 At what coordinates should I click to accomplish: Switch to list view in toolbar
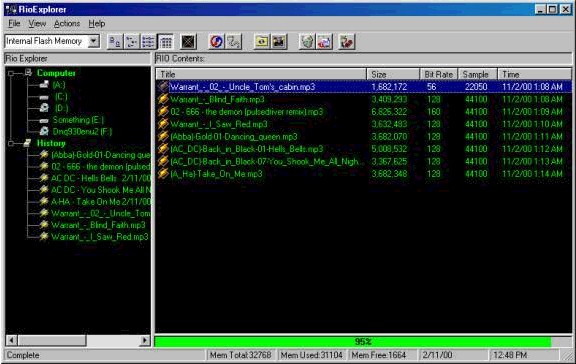(x=148, y=42)
